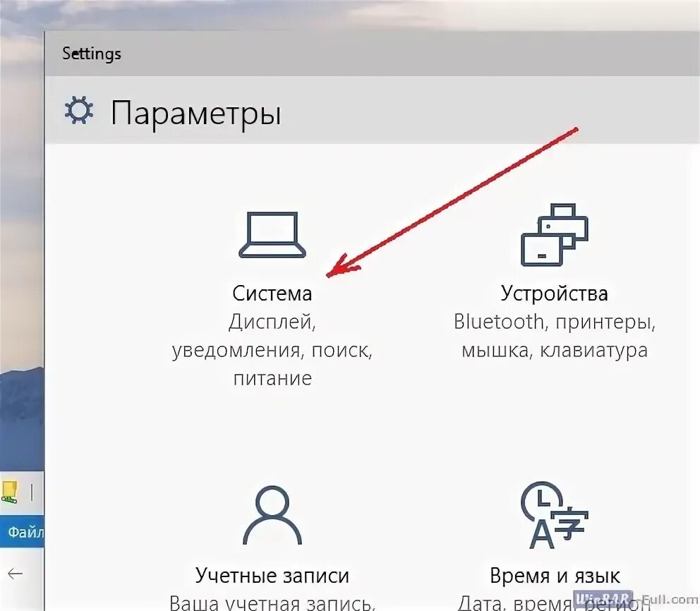The width and height of the screenshot is (700, 611).
Task: Open the Система laptop icon
Action: [272, 235]
